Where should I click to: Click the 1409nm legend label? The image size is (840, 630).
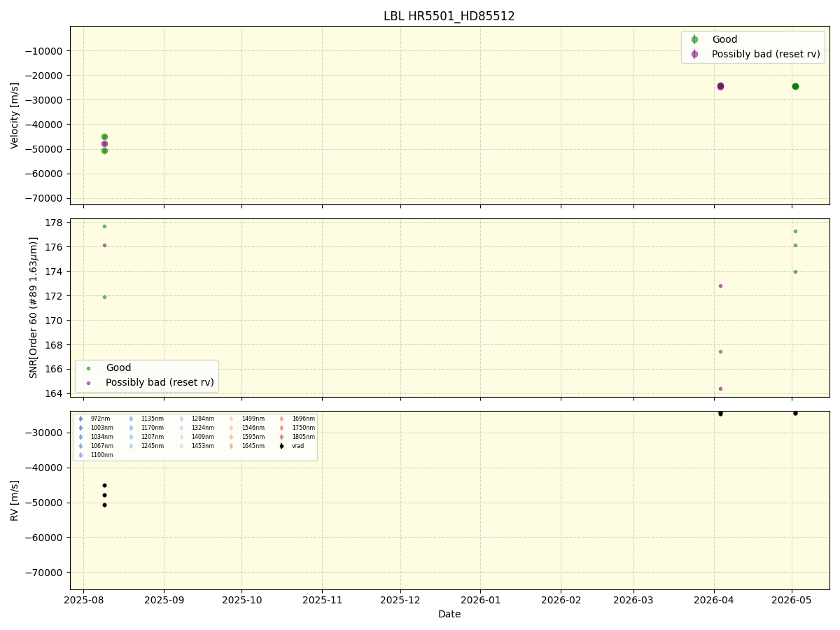tap(202, 437)
